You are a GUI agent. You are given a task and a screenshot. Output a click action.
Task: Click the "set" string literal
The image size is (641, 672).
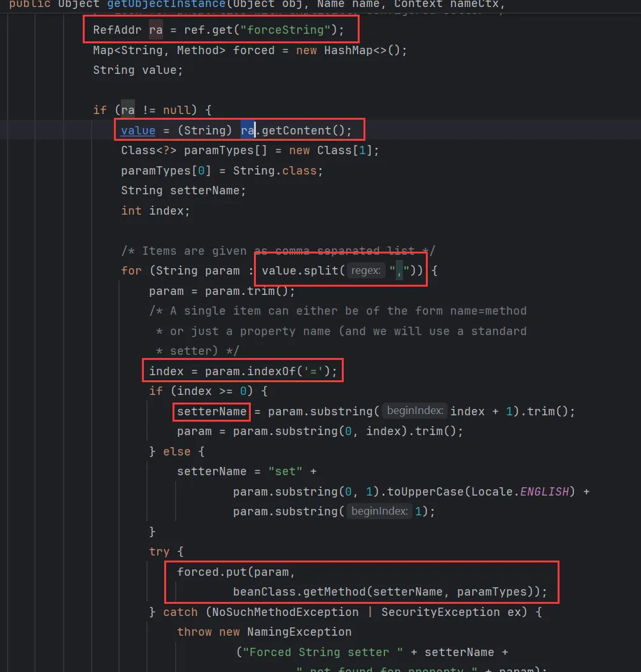(x=285, y=471)
